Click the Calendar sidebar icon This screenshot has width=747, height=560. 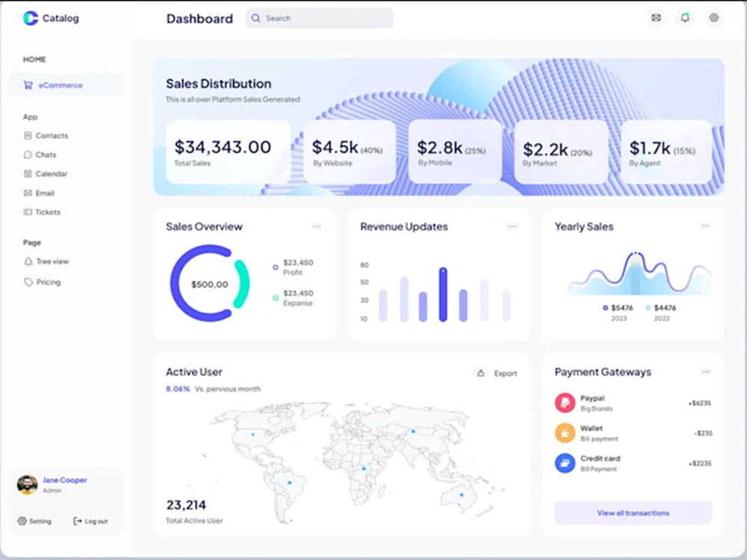tap(28, 174)
